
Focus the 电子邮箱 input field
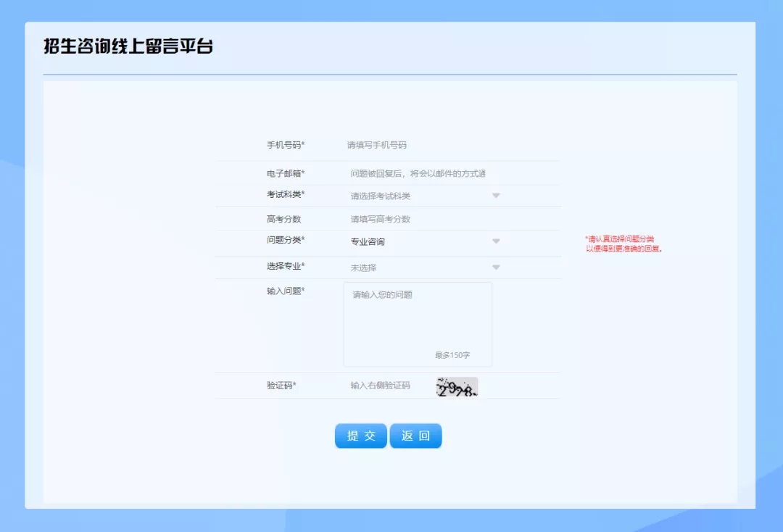pyautogui.click(x=420, y=174)
